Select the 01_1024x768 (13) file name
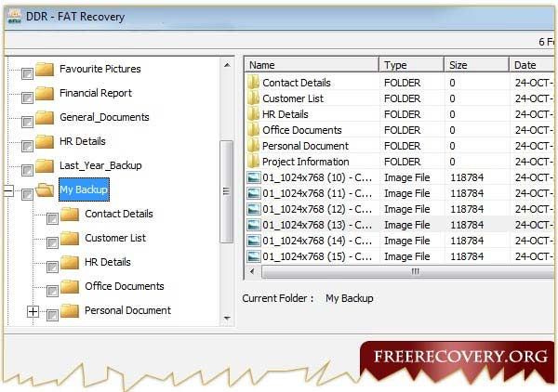The width and height of the screenshot is (558, 392). click(x=317, y=225)
